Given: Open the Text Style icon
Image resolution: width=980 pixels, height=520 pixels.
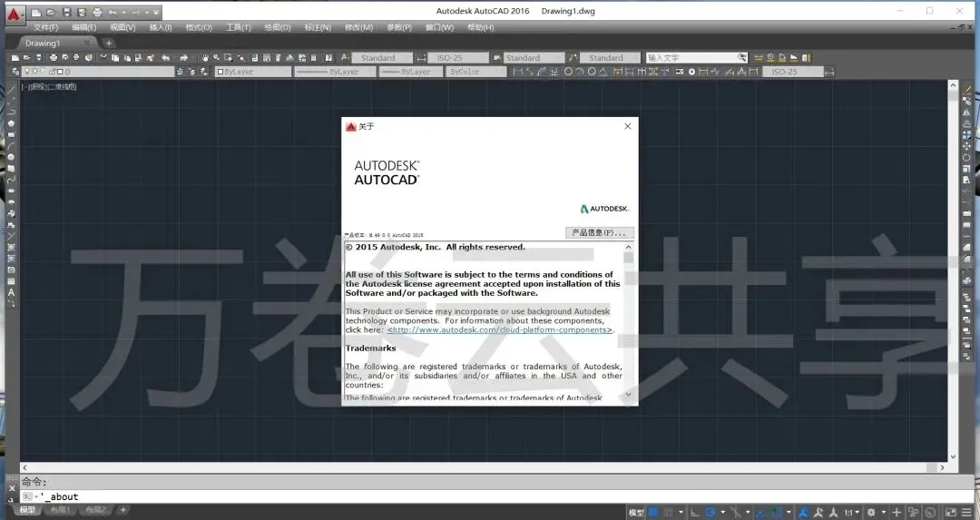Looking at the screenshot, I should [345, 57].
